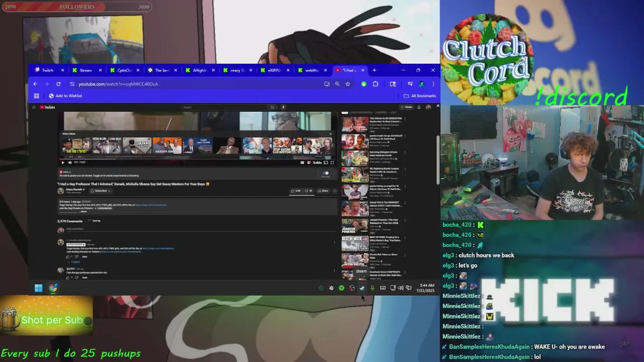Click the YouTube search magnifier button
The image size is (644, 362).
point(272,107)
